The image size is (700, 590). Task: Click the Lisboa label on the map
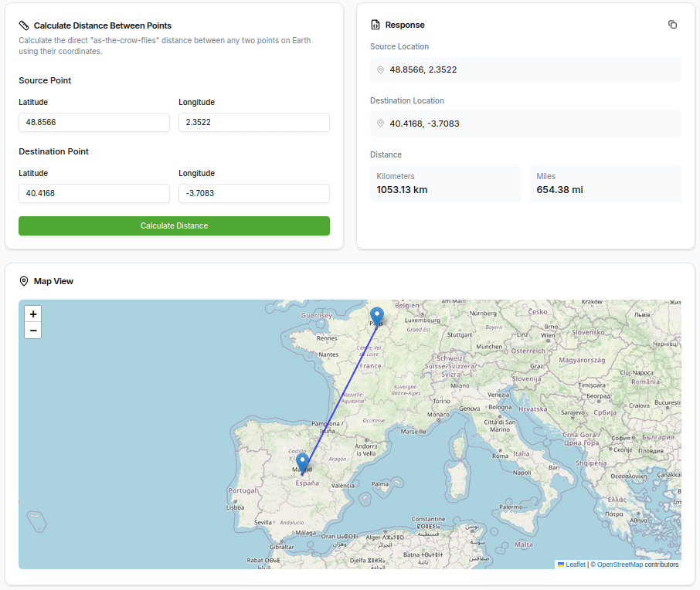tap(235, 507)
